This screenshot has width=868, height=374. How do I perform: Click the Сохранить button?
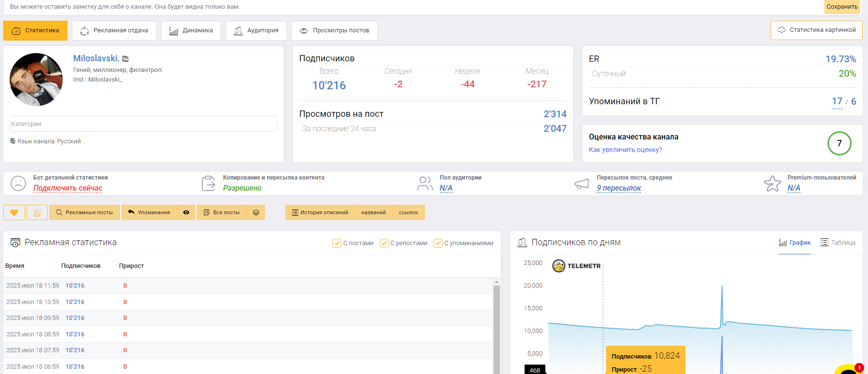coord(842,7)
